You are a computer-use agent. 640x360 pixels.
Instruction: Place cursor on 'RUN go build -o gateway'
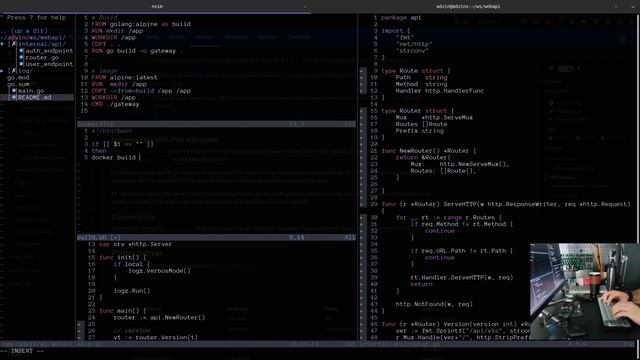click(x=137, y=51)
